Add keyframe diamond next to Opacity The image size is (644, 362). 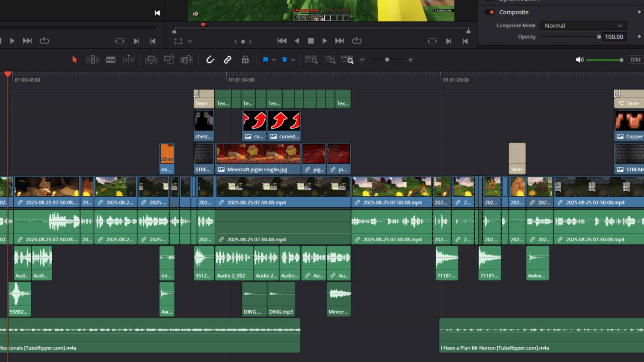pos(639,37)
